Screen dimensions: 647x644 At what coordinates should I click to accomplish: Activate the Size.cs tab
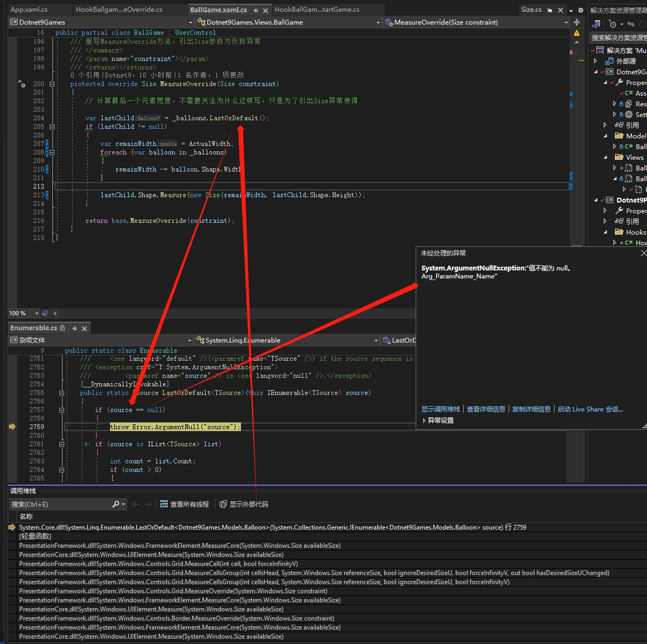(532, 10)
